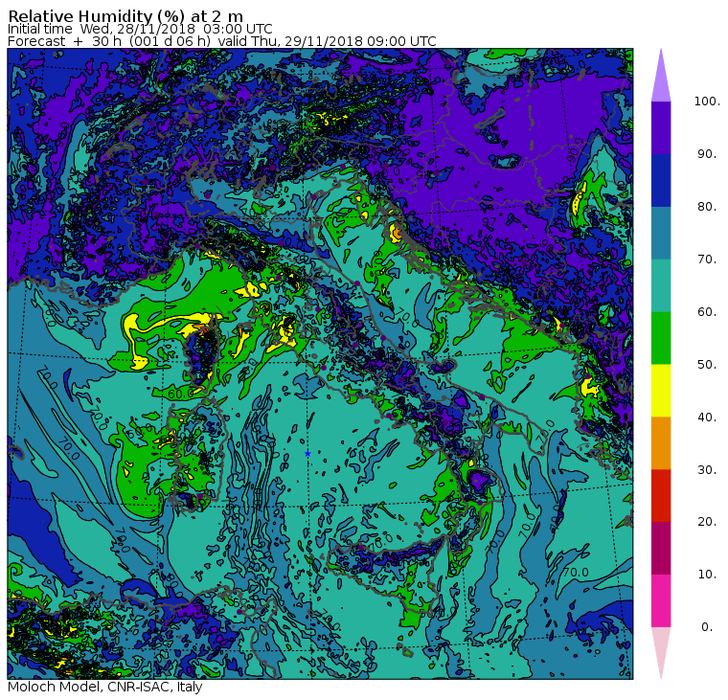
Task: Click the dark magenta 10–20% legend swatch
Action: pos(661,549)
